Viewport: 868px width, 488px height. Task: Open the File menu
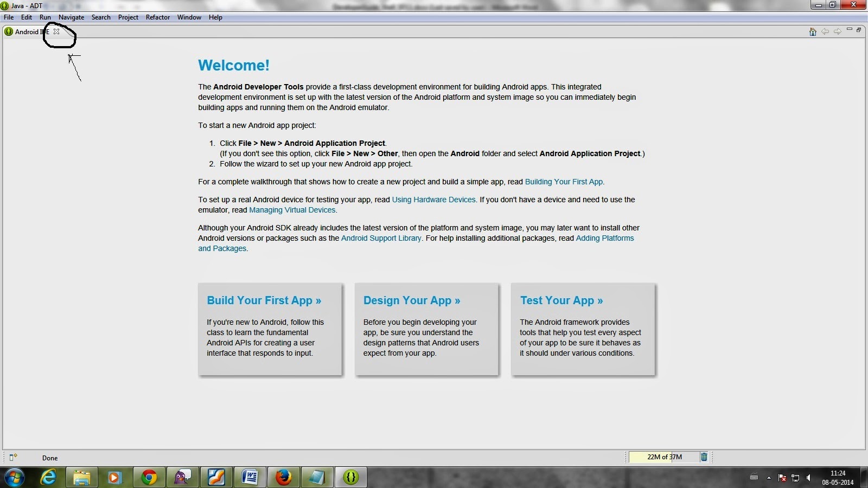[x=9, y=17]
